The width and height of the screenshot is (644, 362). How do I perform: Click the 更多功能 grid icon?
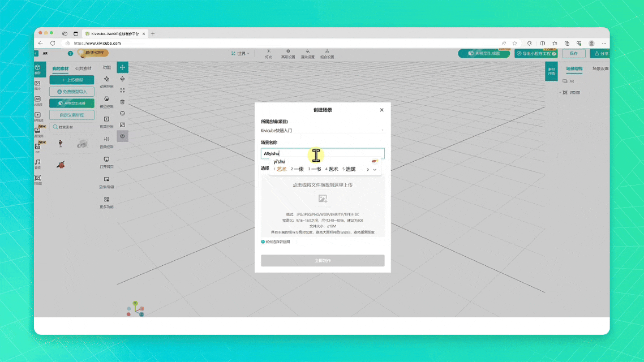point(106,202)
